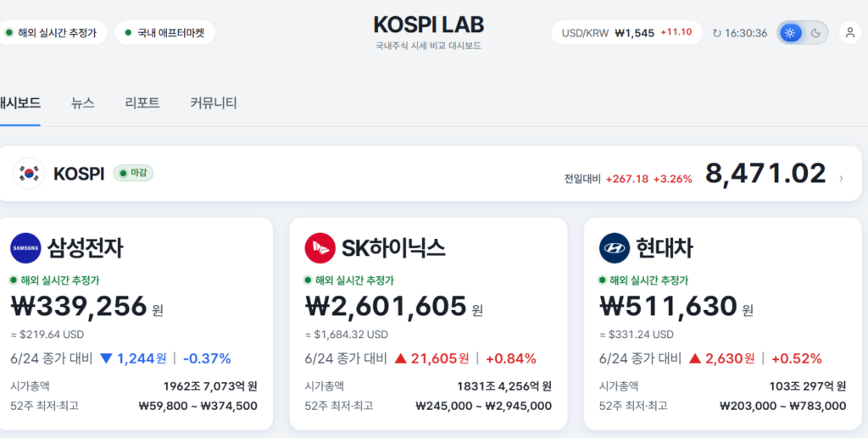Click the 국내주식 시세 비교 대시보드 subtitle

(x=428, y=46)
